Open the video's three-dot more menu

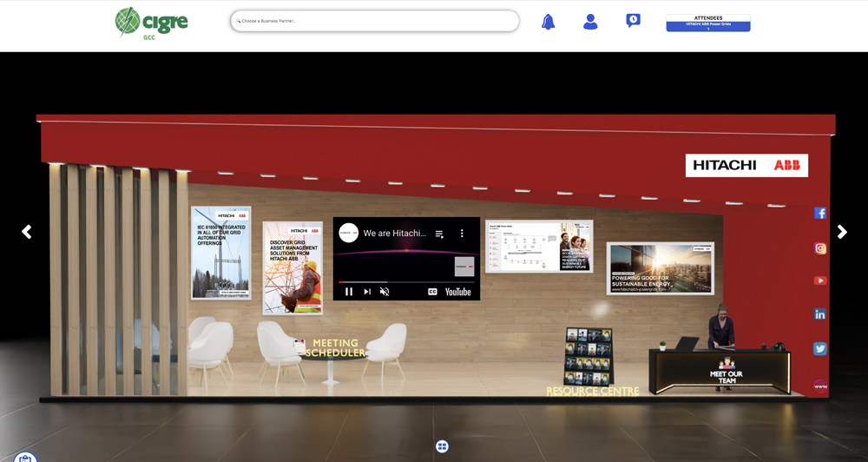click(462, 234)
